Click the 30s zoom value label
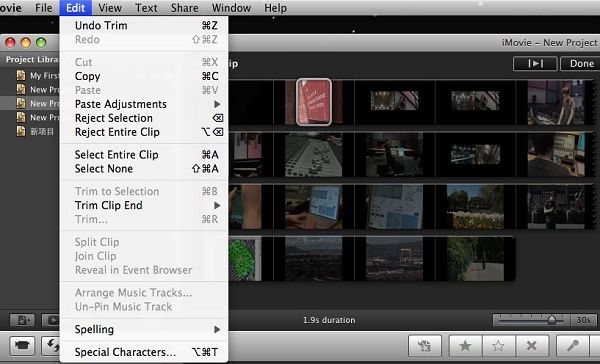600x364 pixels. point(583,320)
